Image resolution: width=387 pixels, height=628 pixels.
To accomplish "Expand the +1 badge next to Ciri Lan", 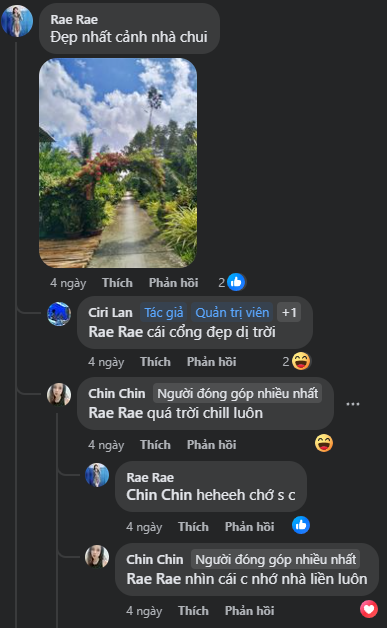I will pos(289,312).
